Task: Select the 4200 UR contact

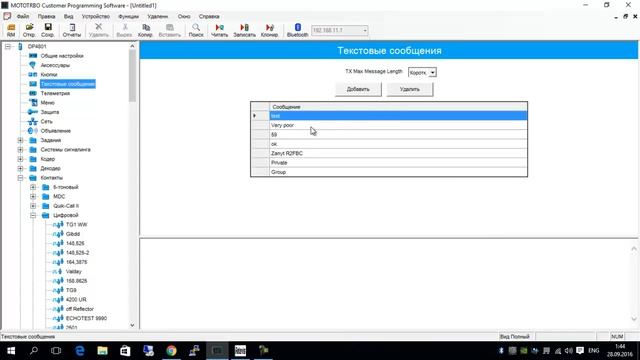Action: (76, 300)
